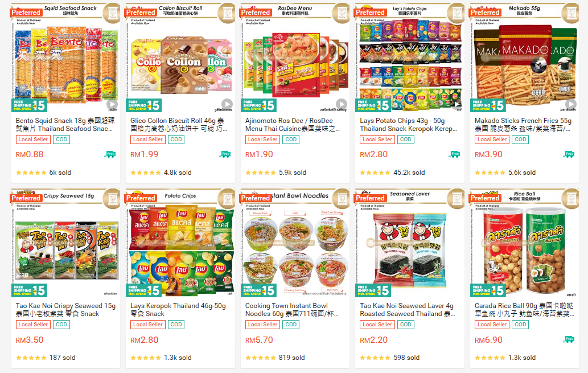Click free shipping truck icon for Bento Squid
Viewport: 588px width, 373px height.
pyautogui.click(x=110, y=154)
